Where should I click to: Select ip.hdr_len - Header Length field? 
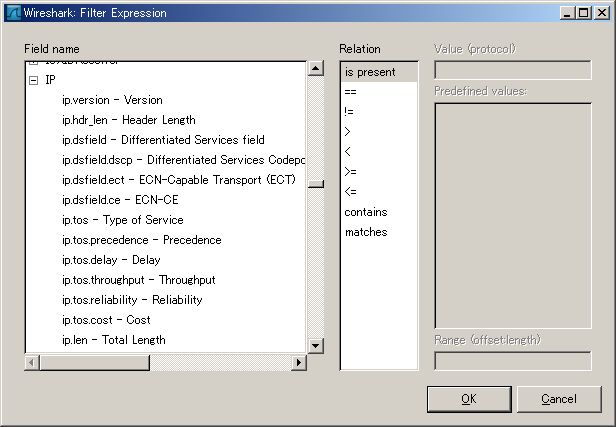click(x=128, y=120)
